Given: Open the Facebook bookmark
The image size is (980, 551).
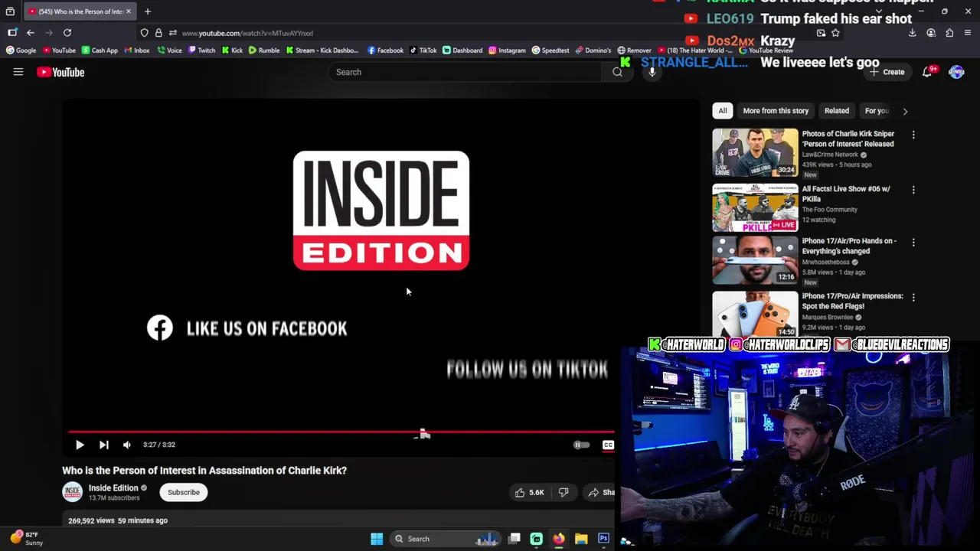Looking at the screenshot, I should 385,51.
